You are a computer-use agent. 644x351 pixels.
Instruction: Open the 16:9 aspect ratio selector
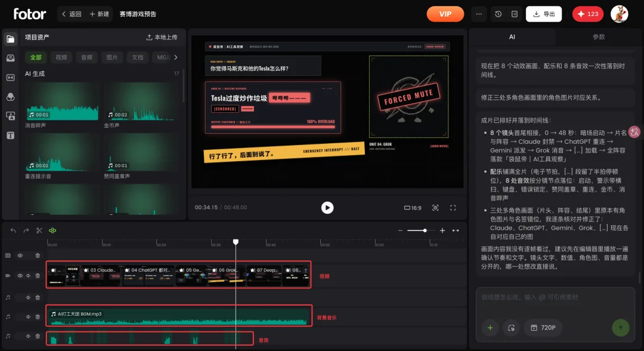click(413, 208)
